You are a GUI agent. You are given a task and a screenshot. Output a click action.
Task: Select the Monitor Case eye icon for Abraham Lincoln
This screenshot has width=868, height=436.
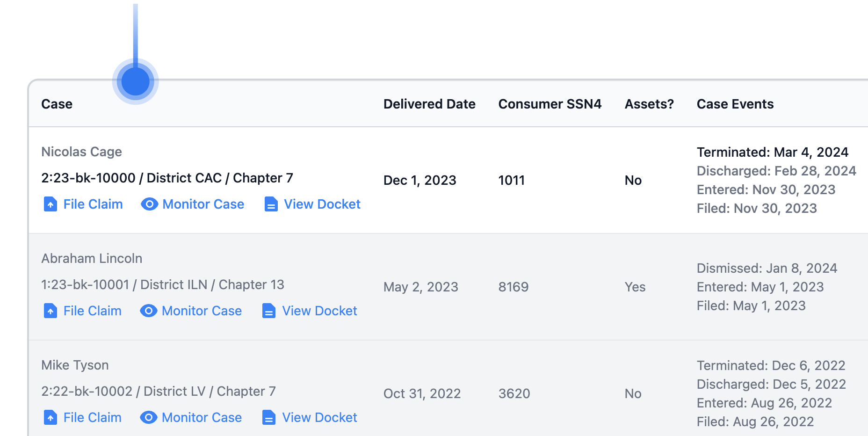tap(148, 311)
